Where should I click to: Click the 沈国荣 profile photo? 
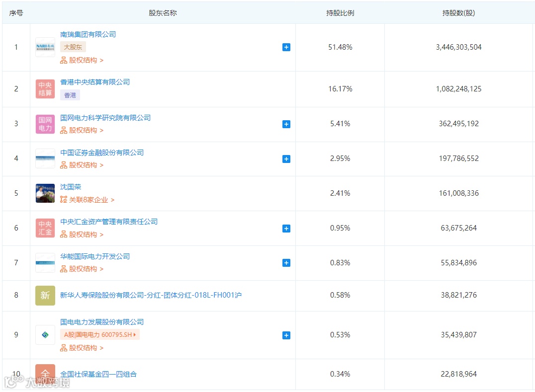tap(45, 193)
